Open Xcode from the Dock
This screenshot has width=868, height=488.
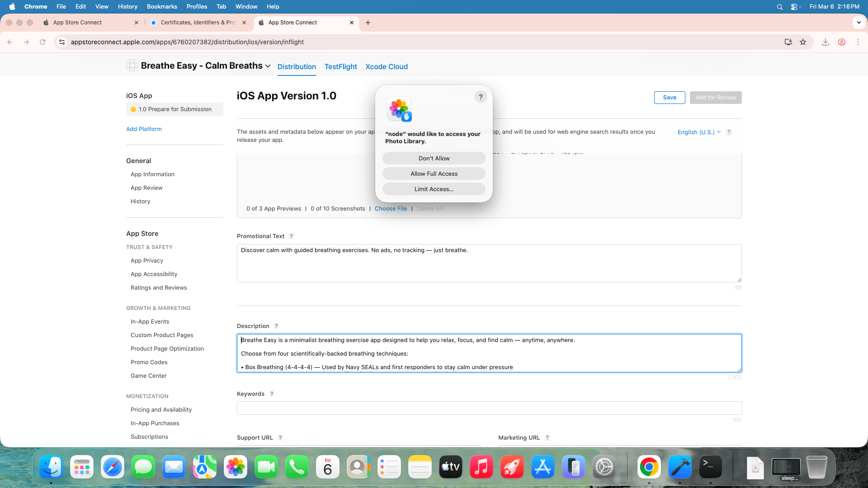pyautogui.click(x=680, y=467)
